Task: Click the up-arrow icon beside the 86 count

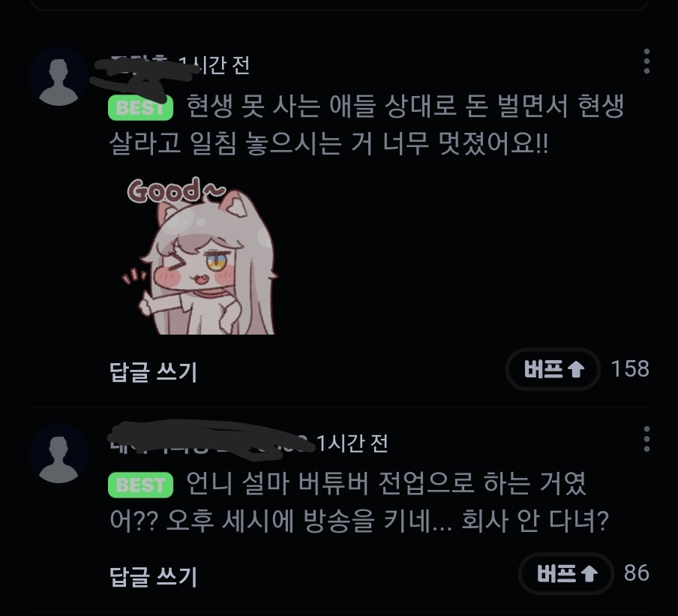Action: click(x=589, y=573)
